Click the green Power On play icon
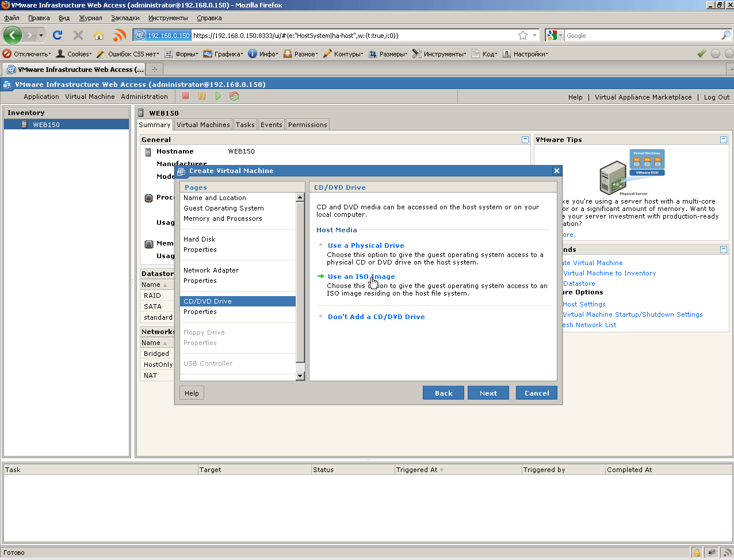The width and height of the screenshot is (734, 560). pyautogui.click(x=218, y=97)
